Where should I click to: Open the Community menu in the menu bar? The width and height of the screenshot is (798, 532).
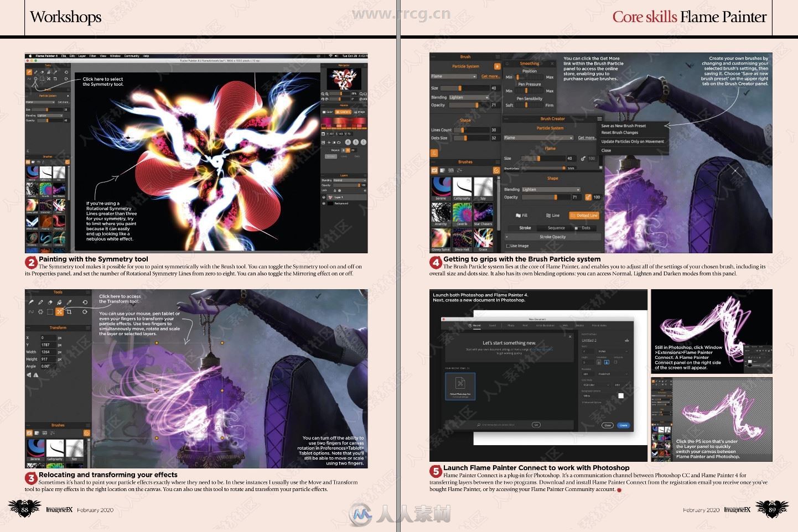[132, 56]
